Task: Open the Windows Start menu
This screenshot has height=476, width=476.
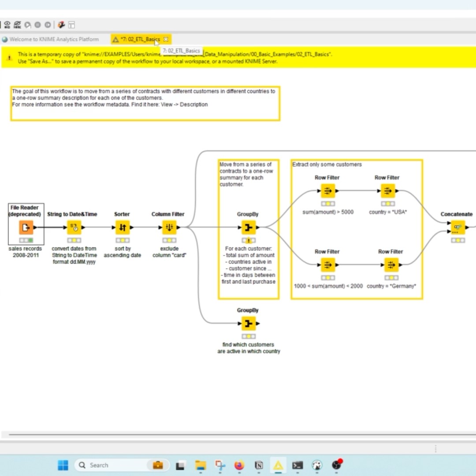Action: click(x=63, y=465)
